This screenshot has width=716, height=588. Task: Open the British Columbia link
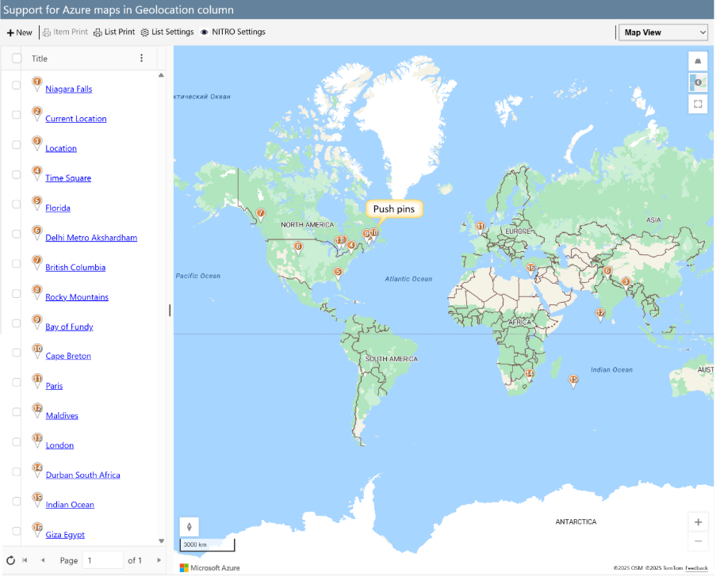[75, 268]
